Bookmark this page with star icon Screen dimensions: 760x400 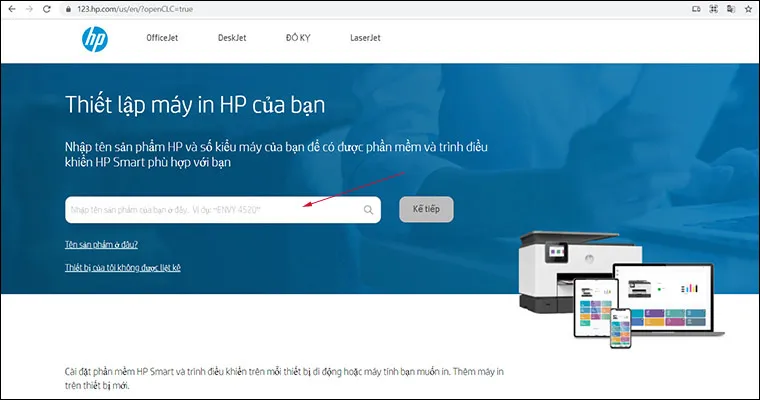pyautogui.click(x=748, y=9)
